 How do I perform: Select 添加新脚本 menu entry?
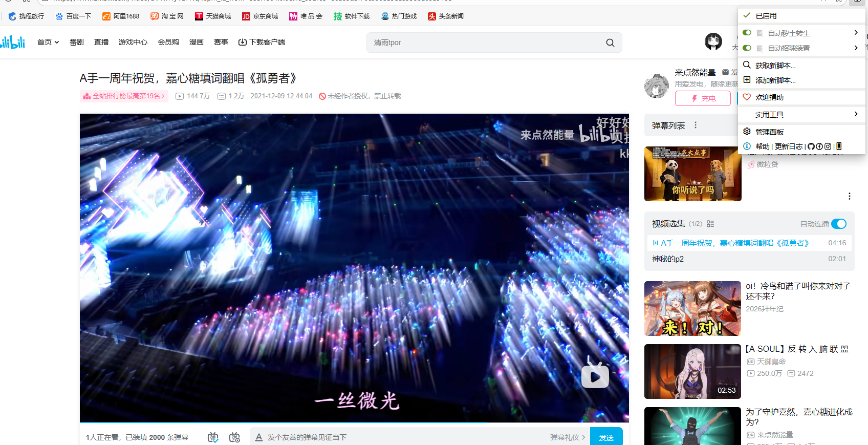click(775, 80)
